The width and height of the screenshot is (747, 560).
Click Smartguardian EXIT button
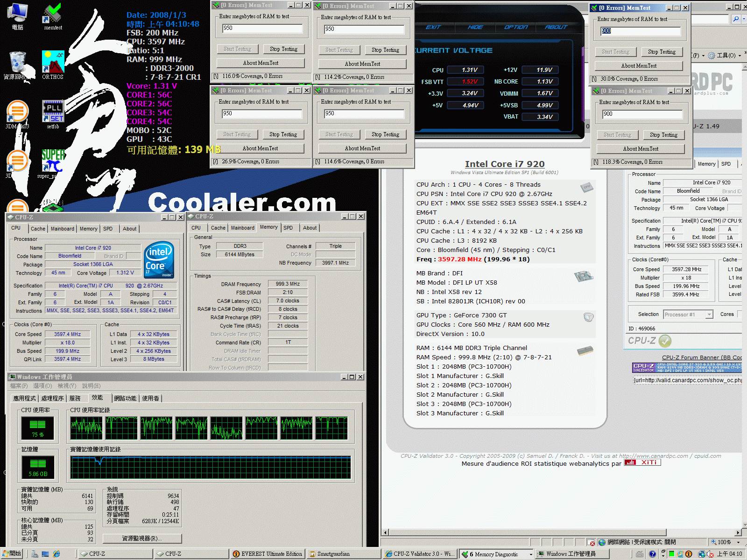tap(433, 27)
